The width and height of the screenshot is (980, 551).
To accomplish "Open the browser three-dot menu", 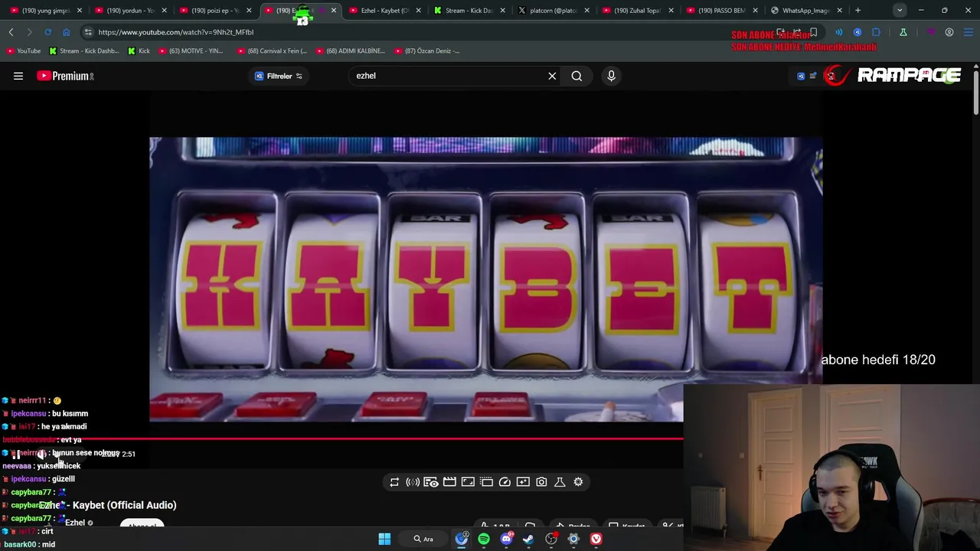I will pyautogui.click(x=969, y=32).
